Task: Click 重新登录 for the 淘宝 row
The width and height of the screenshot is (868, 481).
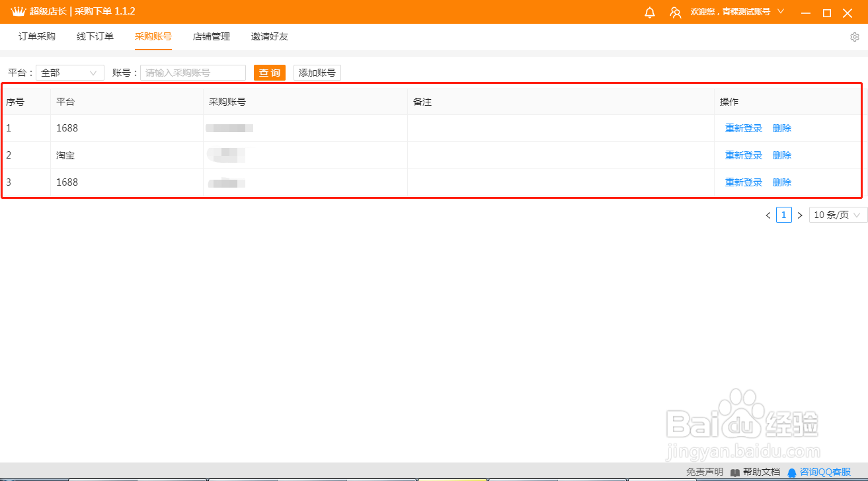Action: 744,155
